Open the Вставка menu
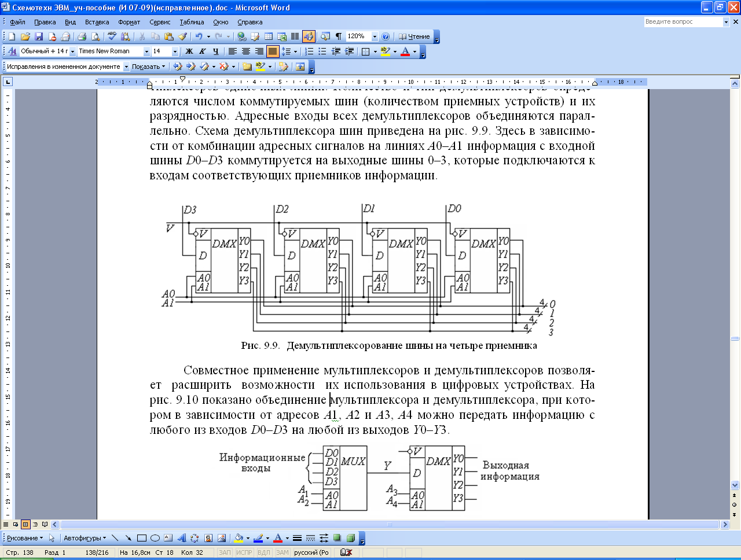The image size is (741, 560). tap(97, 22)
